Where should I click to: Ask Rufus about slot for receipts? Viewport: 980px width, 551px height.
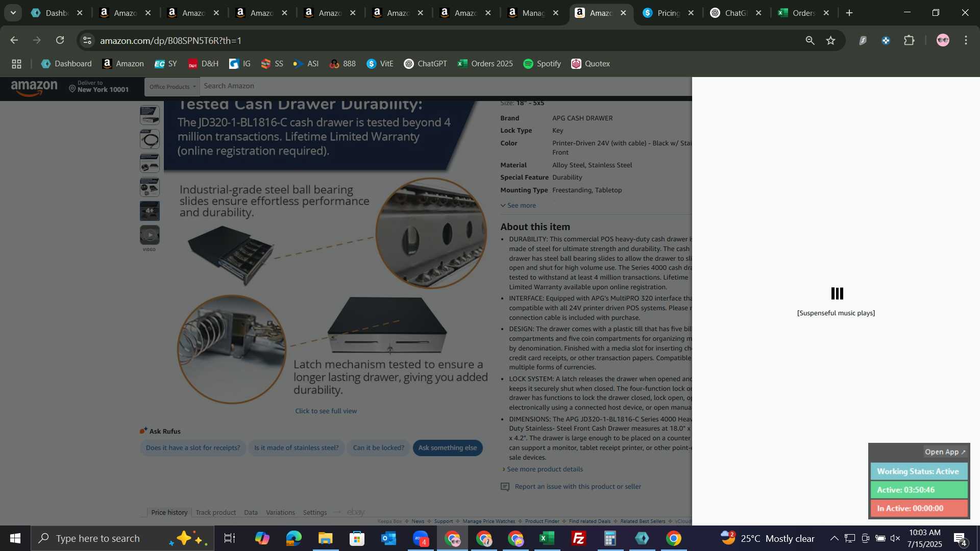tap(193, 448)
